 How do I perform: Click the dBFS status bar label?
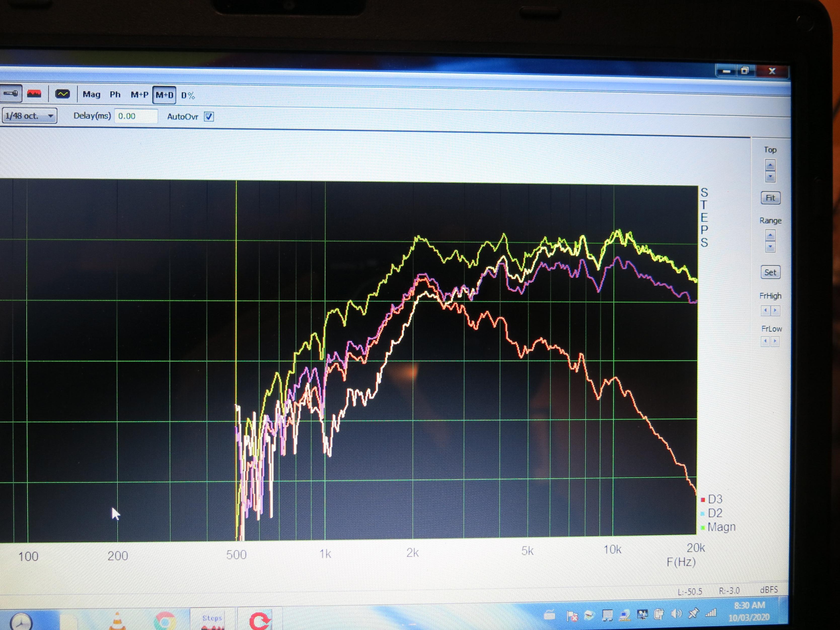coord(769,590)
